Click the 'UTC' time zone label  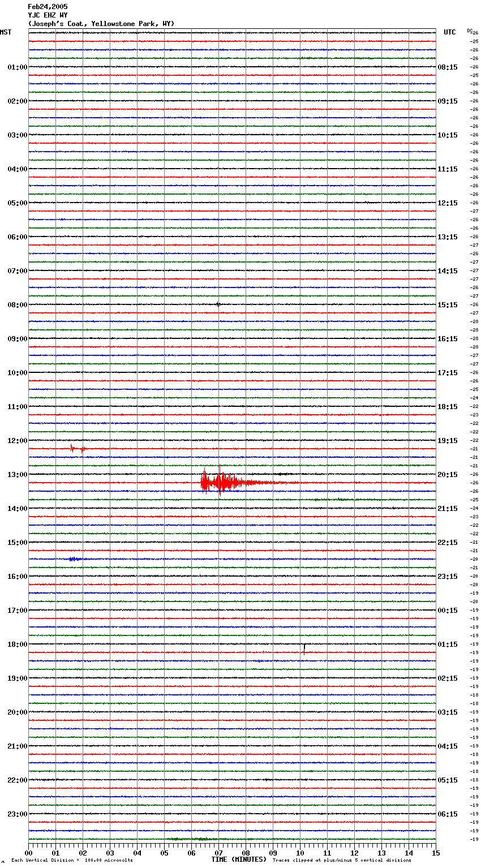[x=450, y=32]
